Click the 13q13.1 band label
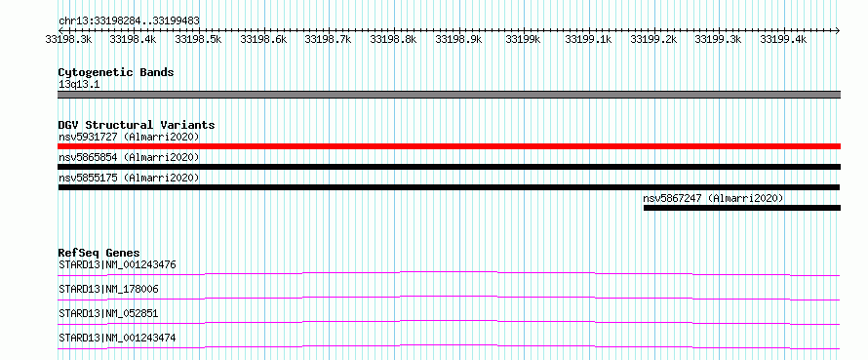The width and height of the screenshot is (868, 360). (79, 85)
